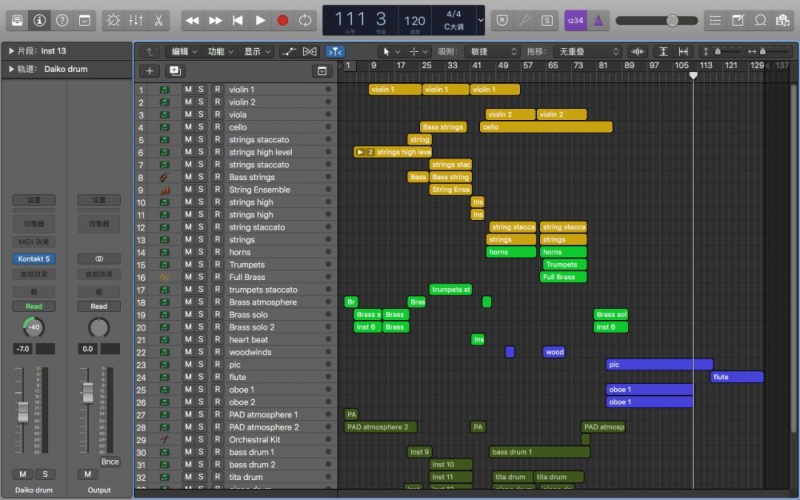Screen dimensions: 800x500
Task: Open global tracks button above track list
Action: [x=322, y=71]
